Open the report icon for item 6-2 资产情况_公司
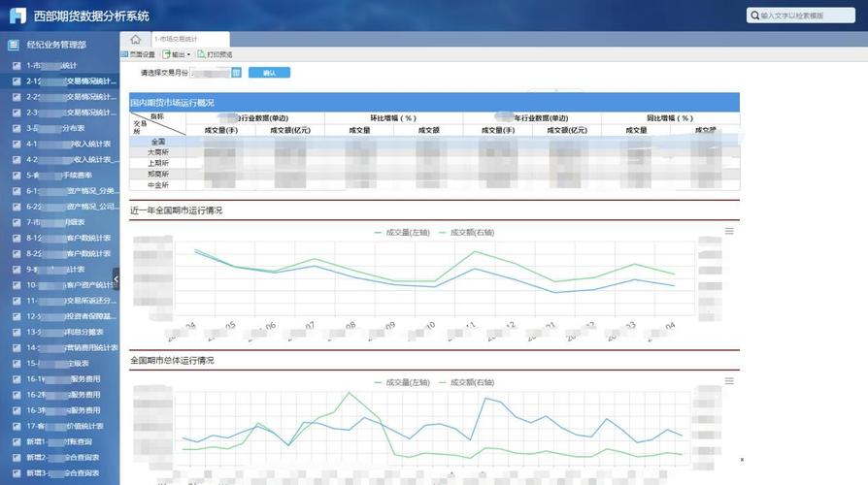The height and width of the screenshot is (485, 868). [x=17, y=207]
